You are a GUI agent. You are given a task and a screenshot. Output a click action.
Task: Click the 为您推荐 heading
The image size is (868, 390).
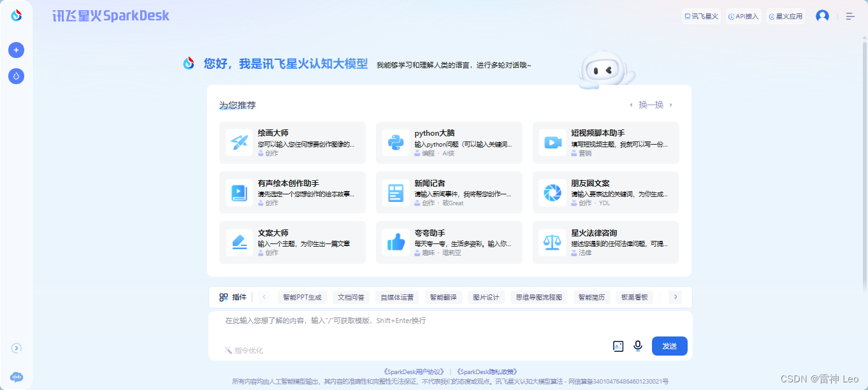click(238, 105)
